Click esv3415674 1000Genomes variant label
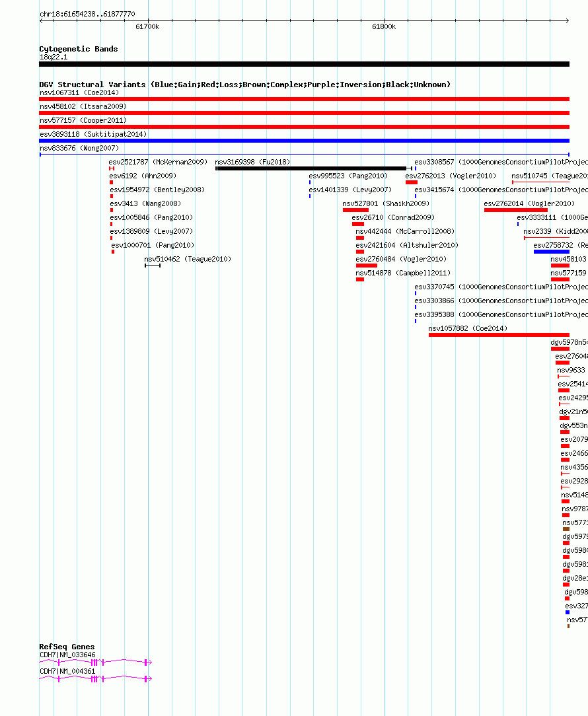Image resolution: width=588 pixels, height=716 pixels. click(501, 190)
